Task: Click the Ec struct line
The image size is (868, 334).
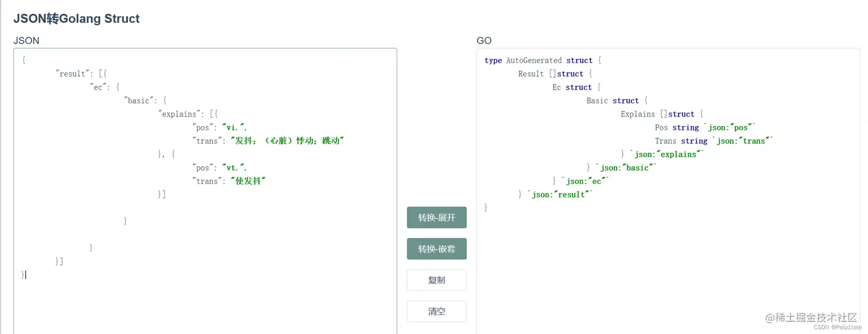Action: [576, 87]
